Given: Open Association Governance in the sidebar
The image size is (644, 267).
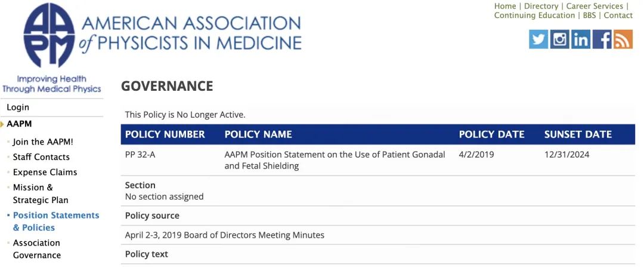Looking at the screenshot, I should [x=37, y=249].
